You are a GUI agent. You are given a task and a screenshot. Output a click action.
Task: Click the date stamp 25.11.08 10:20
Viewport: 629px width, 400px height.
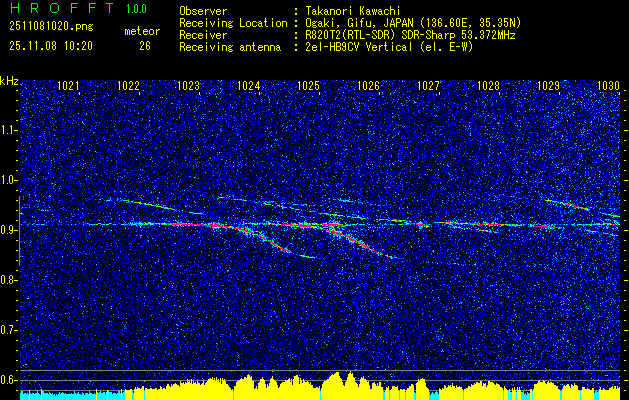(x=51, y=46)
